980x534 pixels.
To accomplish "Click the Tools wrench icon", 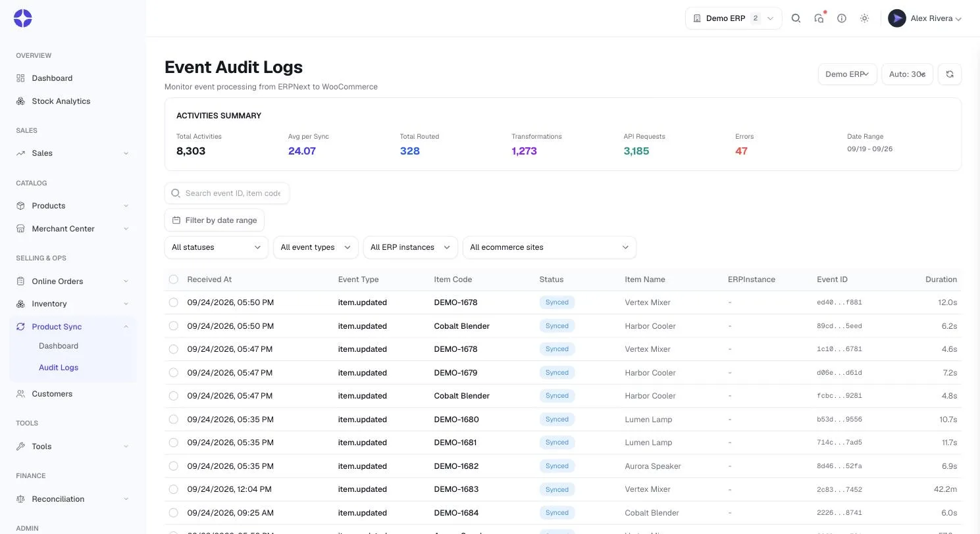I will tap(20, 447).
